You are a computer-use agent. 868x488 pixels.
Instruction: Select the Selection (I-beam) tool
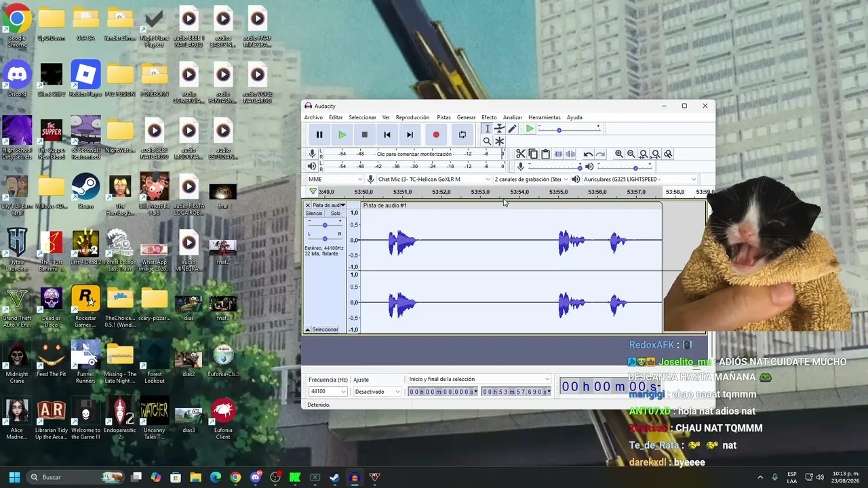pyautogui.click(x=487, y=129)
